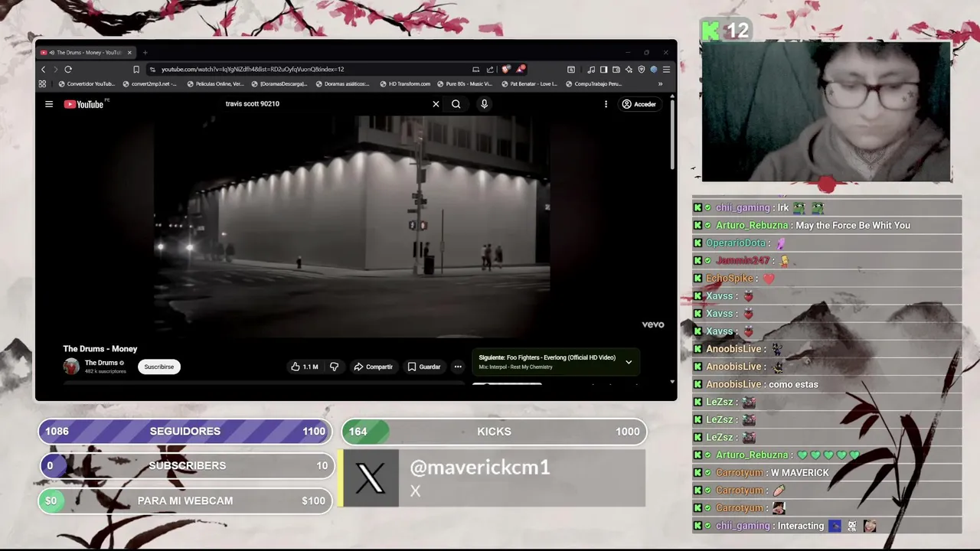Open the CompuTrabajo Peru bookmark
The image size is (980, 551).
pyautogui.click(x=593, y=84)
